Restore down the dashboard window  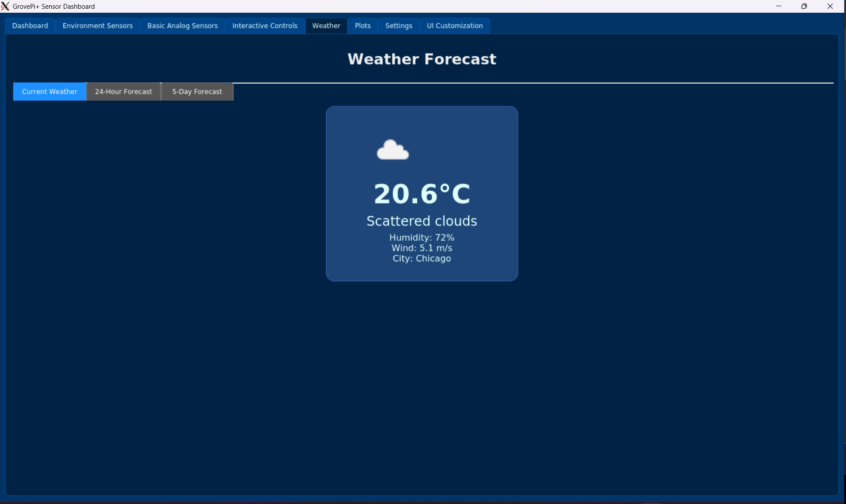tap(804, 6)
